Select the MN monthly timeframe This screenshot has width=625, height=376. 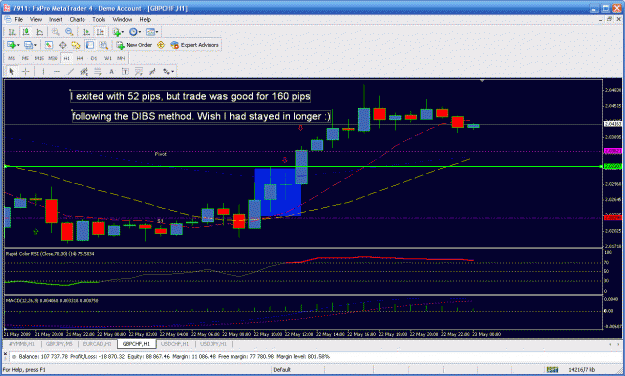point(121,58)
